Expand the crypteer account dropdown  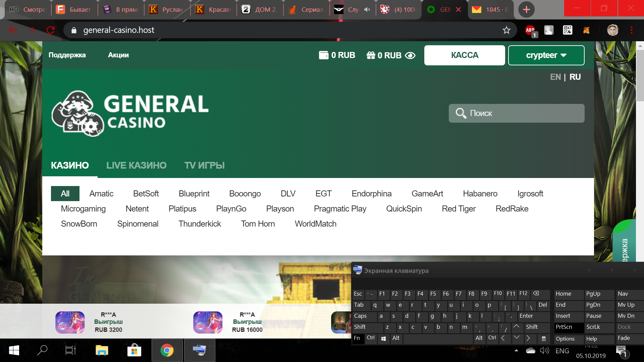[546, 55]
